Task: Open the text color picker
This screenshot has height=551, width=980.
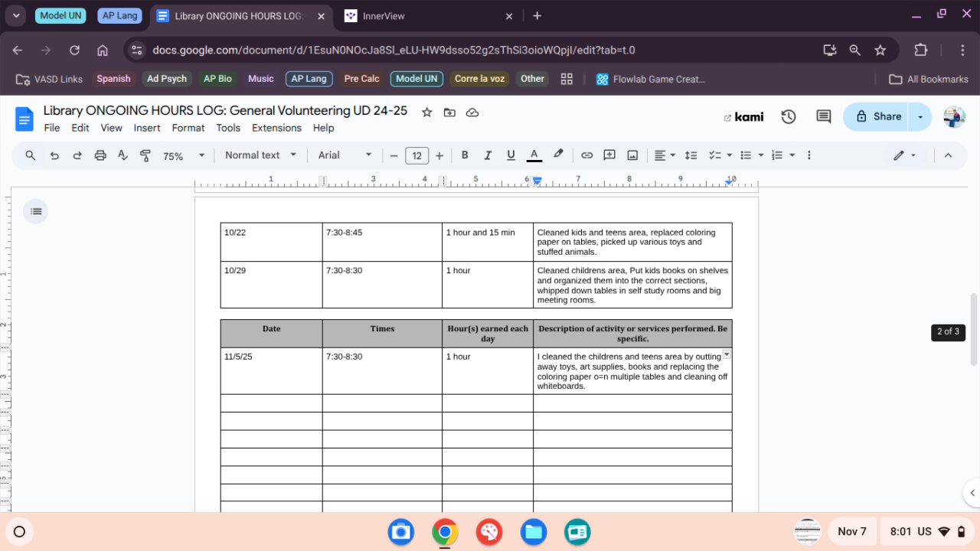Action: tap(534, 155)
